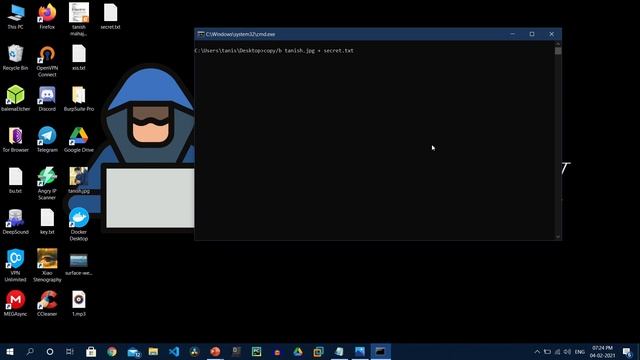Select the secret.txt file on desktop
The width and height of the screenshot is (640, 360).
tap(110, 16)
